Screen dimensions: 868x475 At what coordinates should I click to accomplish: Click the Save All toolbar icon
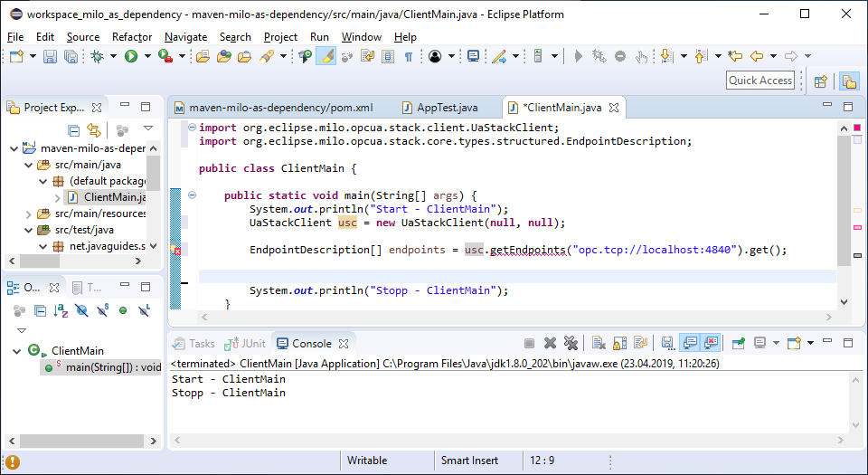click(x=69, y=56)
